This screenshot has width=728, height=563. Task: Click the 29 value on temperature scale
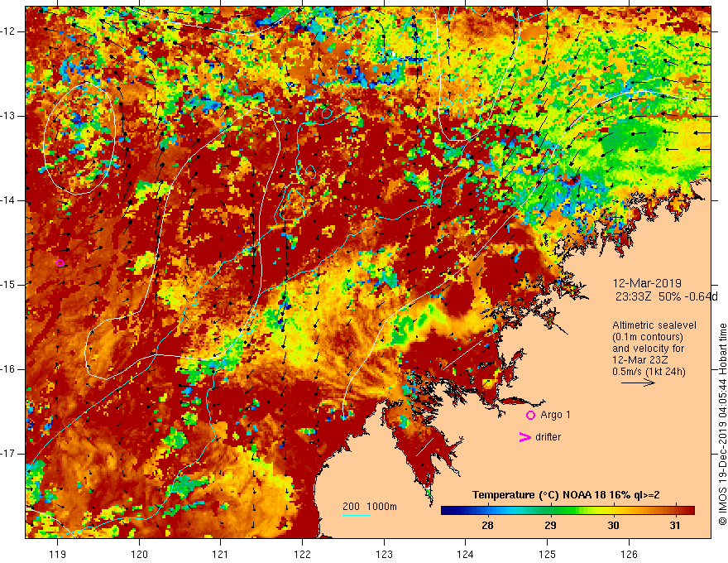tap(550, 526)
